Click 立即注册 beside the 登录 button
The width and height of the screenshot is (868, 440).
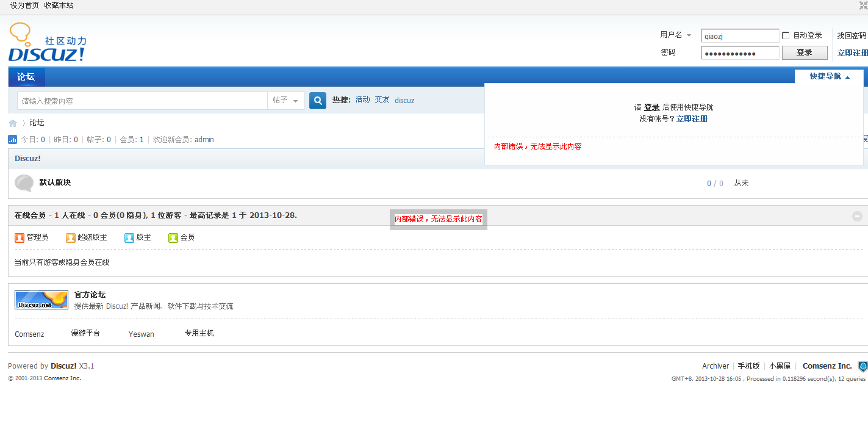pyautogui.click(x=853, y=53)
